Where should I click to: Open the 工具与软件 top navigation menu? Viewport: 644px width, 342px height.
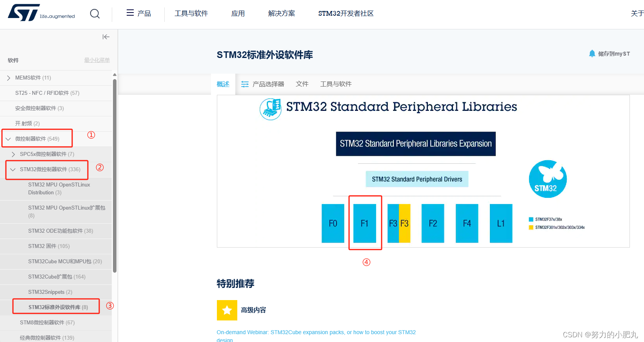click(191, 13)
